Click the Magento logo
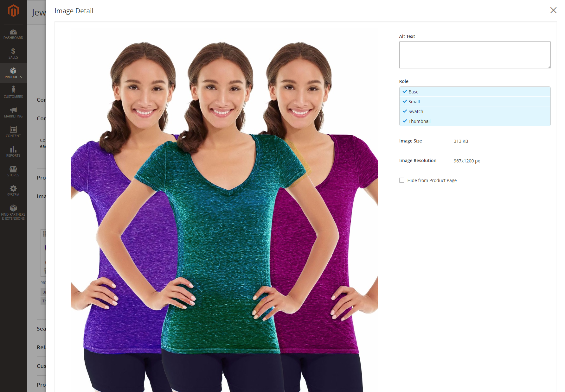Screen dimensions: 565x392 [13, 11]
